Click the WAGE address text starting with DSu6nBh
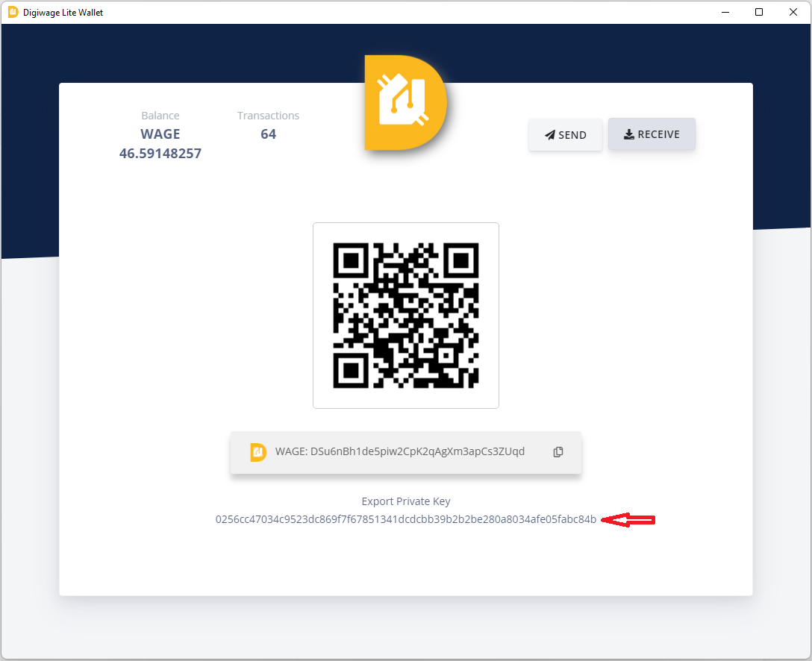 [x=400, y=451]
